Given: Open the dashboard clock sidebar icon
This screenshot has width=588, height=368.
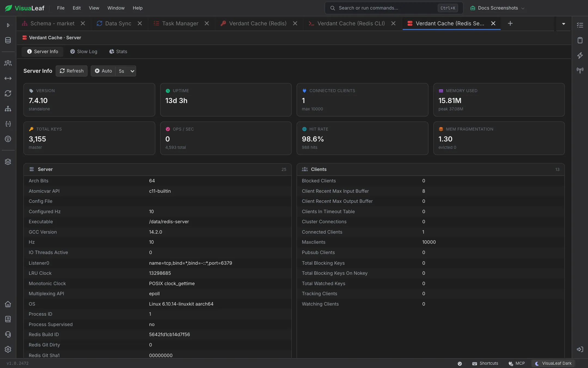Looking at the screenshot, I should click(8, 139).
